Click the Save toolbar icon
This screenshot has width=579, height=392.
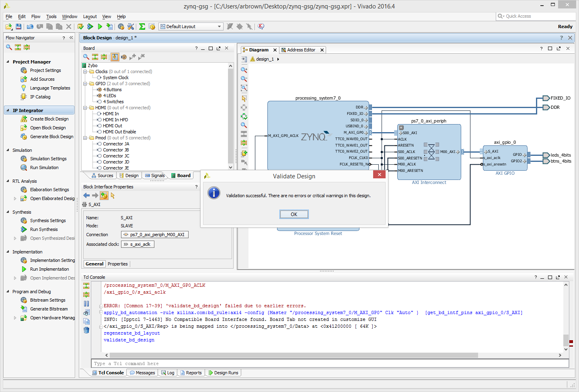click(18, 27)
